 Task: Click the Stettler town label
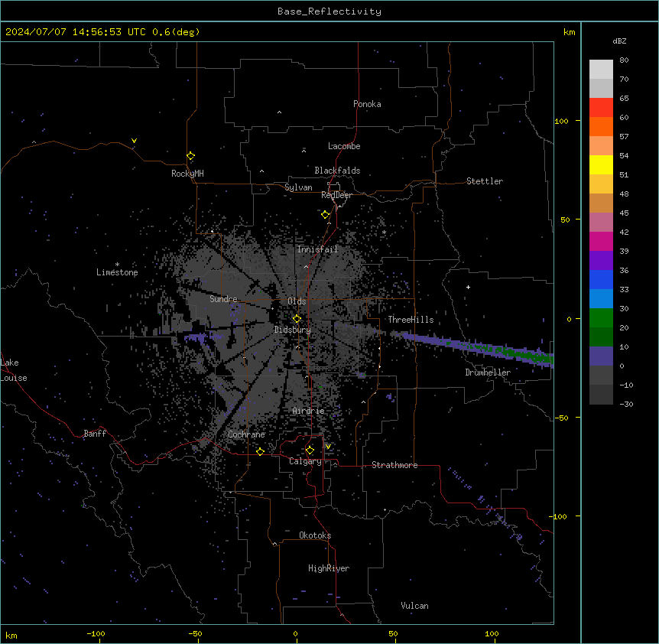485,181
